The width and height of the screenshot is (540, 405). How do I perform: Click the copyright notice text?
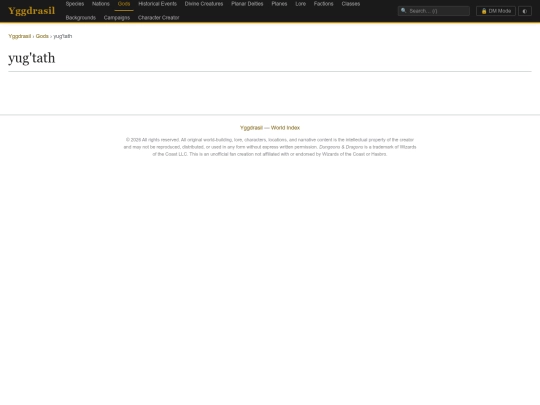point(270,147)
